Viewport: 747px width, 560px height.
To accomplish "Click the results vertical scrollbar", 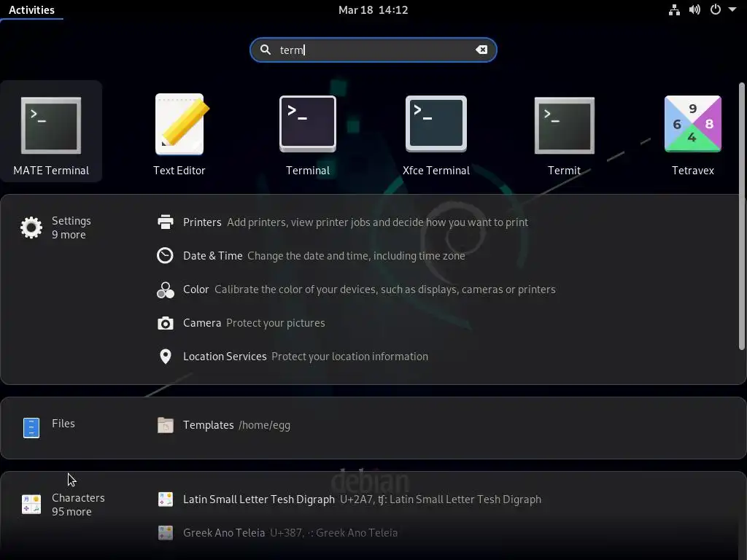I will (741, 217).
